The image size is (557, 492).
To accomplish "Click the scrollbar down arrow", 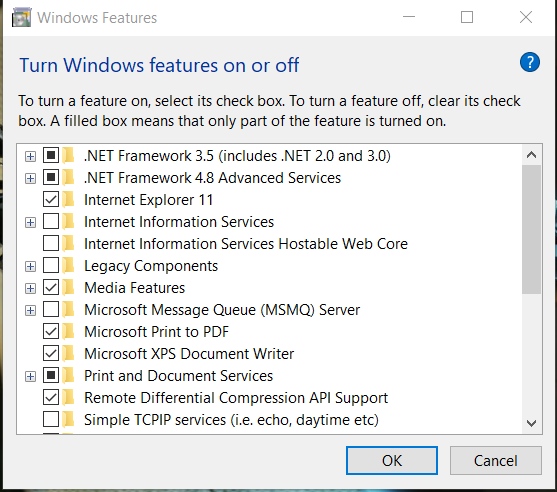I will [x=531, y=423].
